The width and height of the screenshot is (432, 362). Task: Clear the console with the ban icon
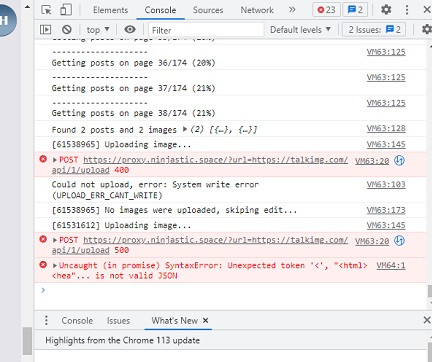pos(67,30)
